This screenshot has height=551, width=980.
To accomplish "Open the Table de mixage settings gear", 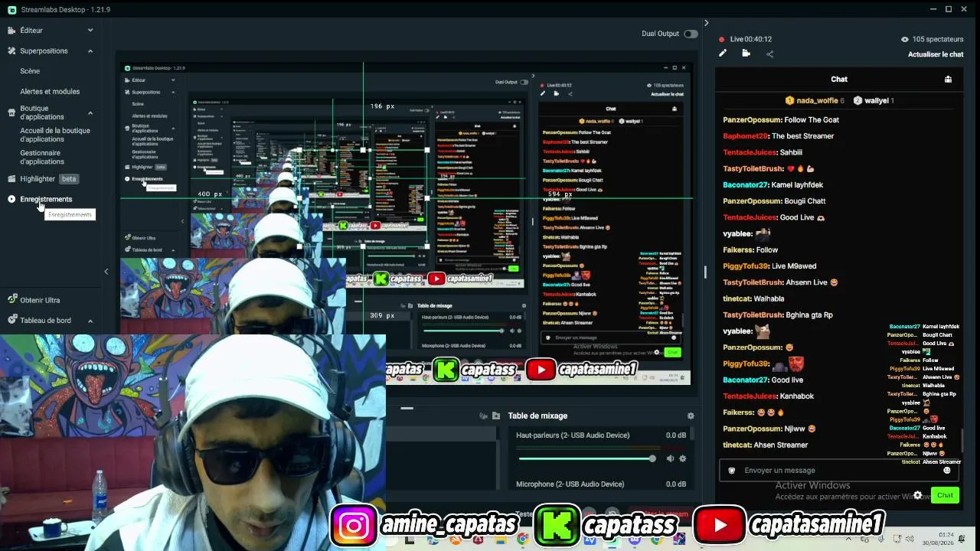I will point(691,416).
